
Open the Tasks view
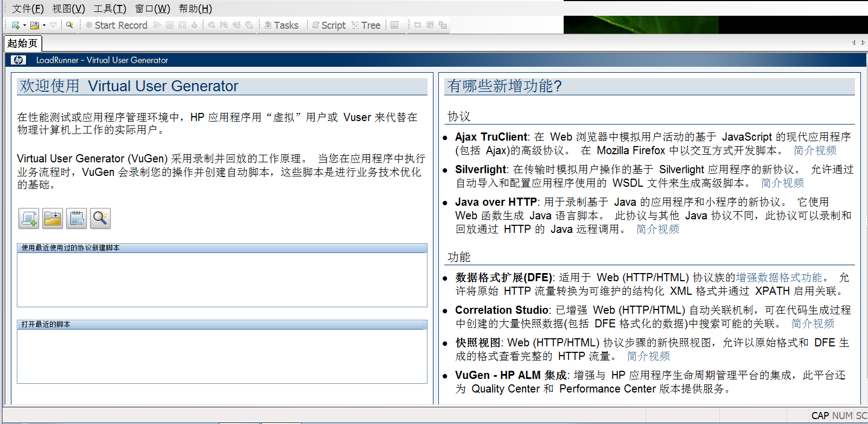point(282,25)
